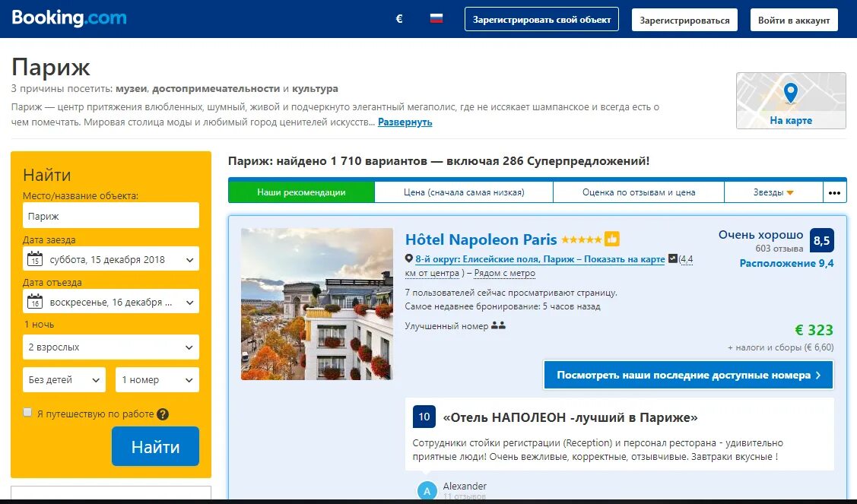Screen dimensions: 857x504
Task: Select 'Цена (сначала самая низкая)' tab
Action: (464, 192)
